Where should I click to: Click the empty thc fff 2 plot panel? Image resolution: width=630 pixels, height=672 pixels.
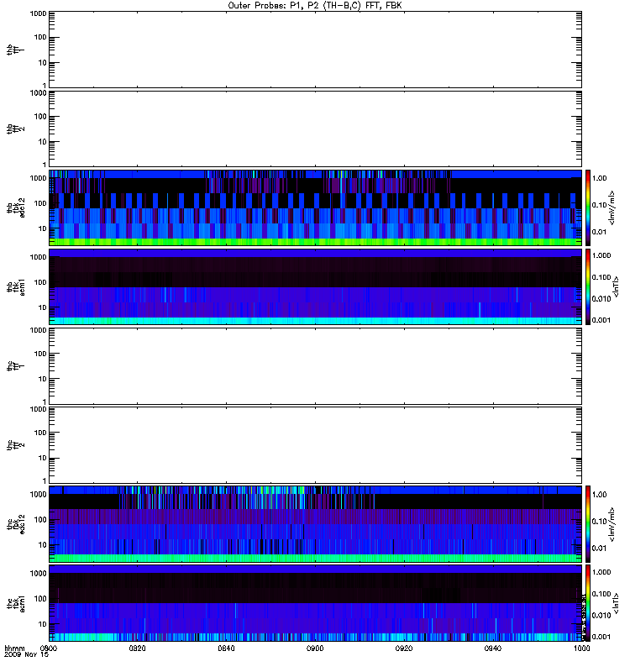pos(315,445)
